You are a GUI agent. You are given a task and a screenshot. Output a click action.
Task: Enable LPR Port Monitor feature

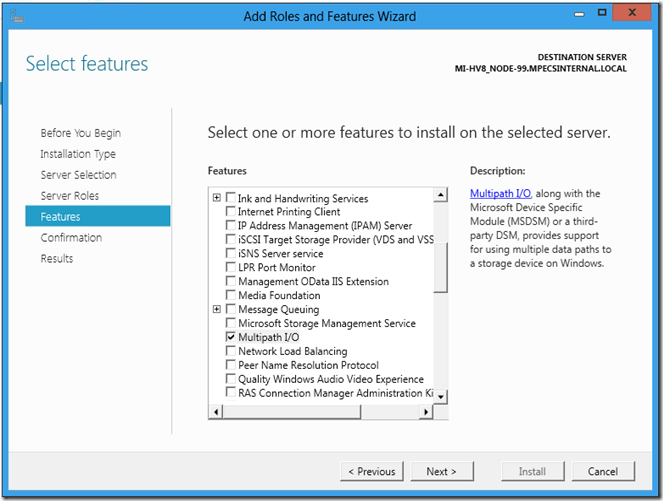[x=231, y=268]
